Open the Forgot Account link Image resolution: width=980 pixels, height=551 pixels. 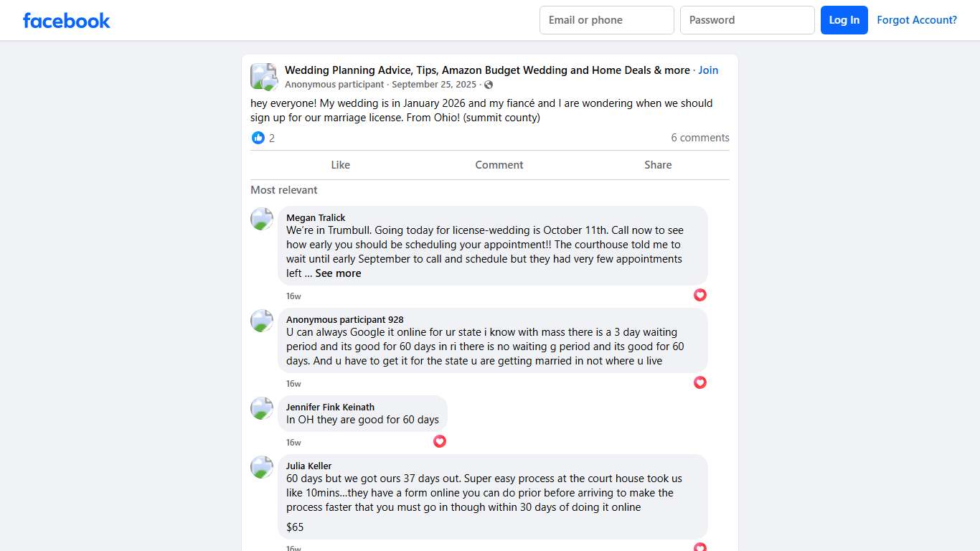916,20
